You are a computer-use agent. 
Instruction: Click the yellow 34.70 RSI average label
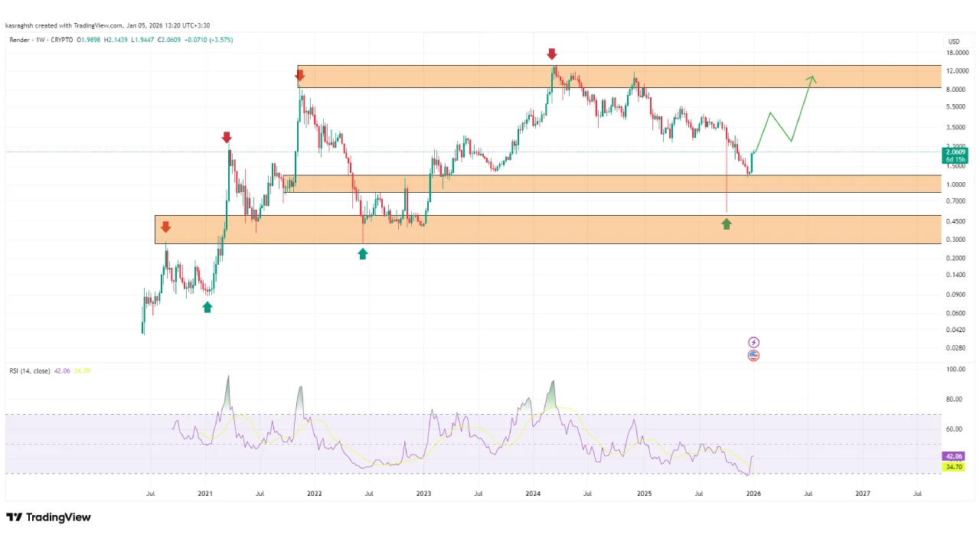click(x=954, y=466)
